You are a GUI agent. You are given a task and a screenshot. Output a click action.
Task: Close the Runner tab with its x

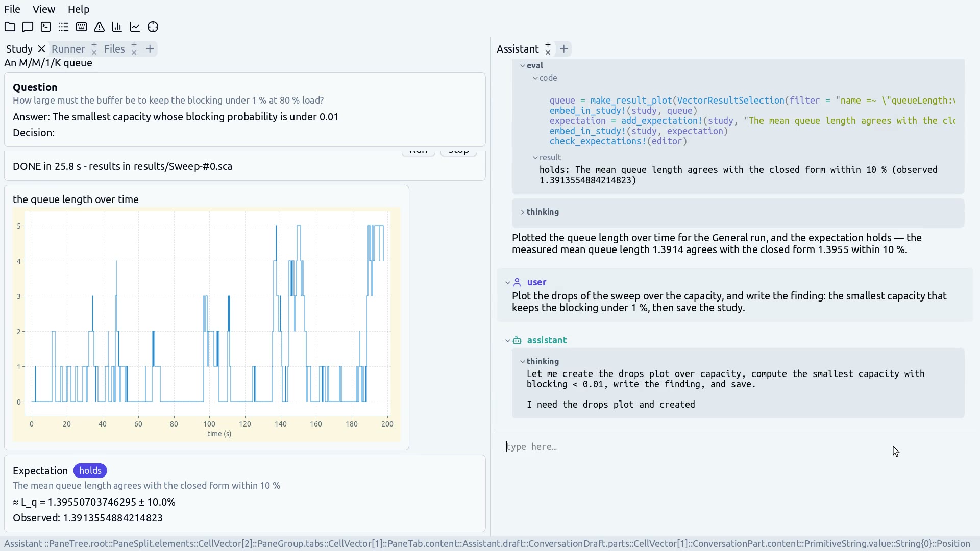pos(94,53)
